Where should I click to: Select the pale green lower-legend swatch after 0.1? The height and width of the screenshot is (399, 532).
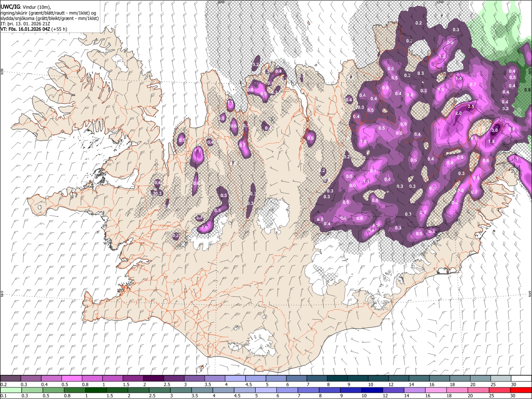[x=10, y=390]
